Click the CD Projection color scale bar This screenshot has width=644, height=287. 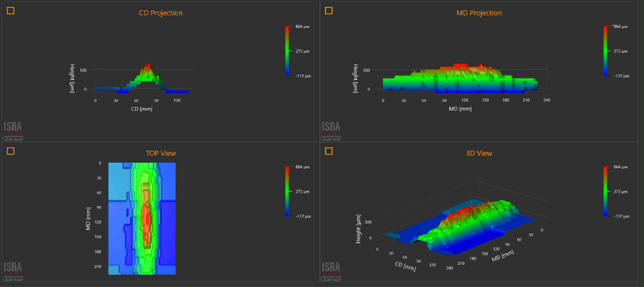[288, 51]
